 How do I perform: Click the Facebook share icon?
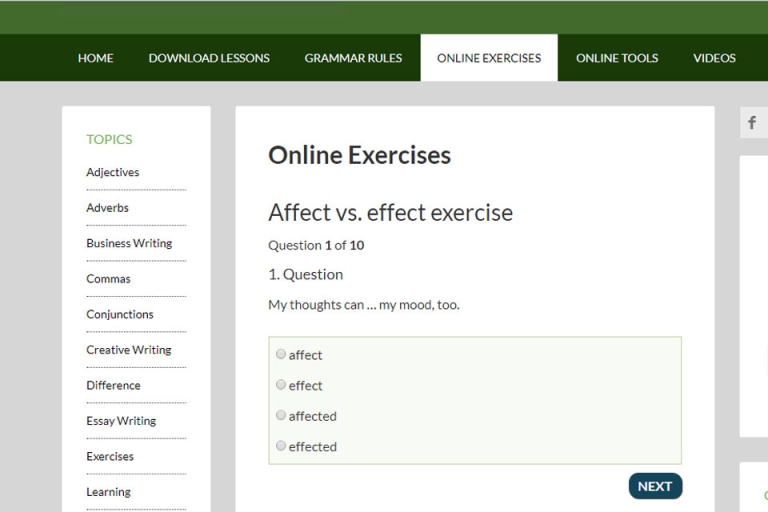click(x=752, y=123)
